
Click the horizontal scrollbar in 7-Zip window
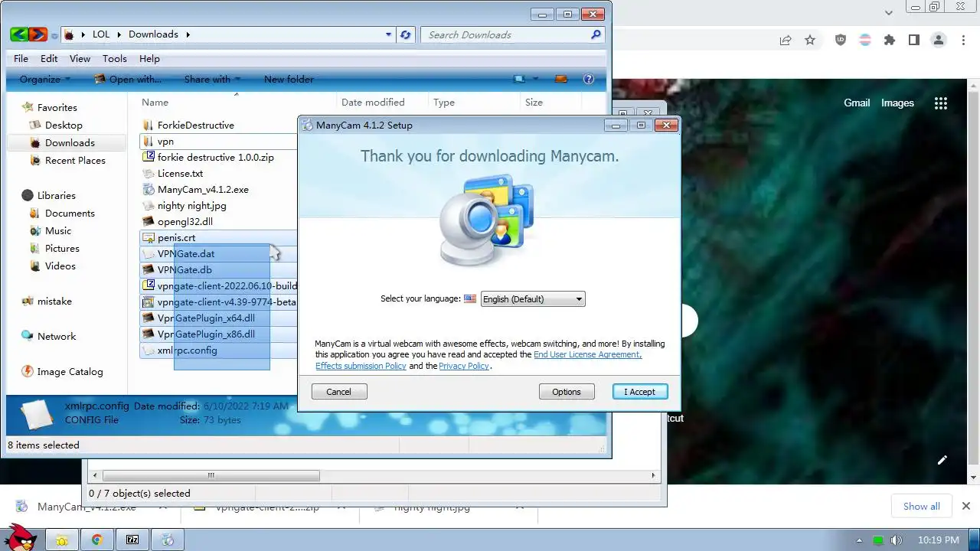[211, 475]
